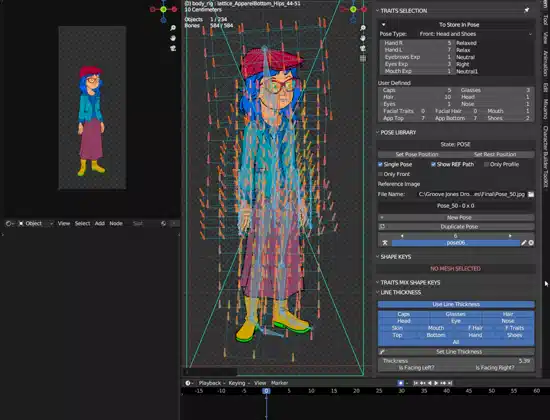This screenshot has width=550, height=420.
Task: Click Set Rest Position button
Action: [495, 154]
